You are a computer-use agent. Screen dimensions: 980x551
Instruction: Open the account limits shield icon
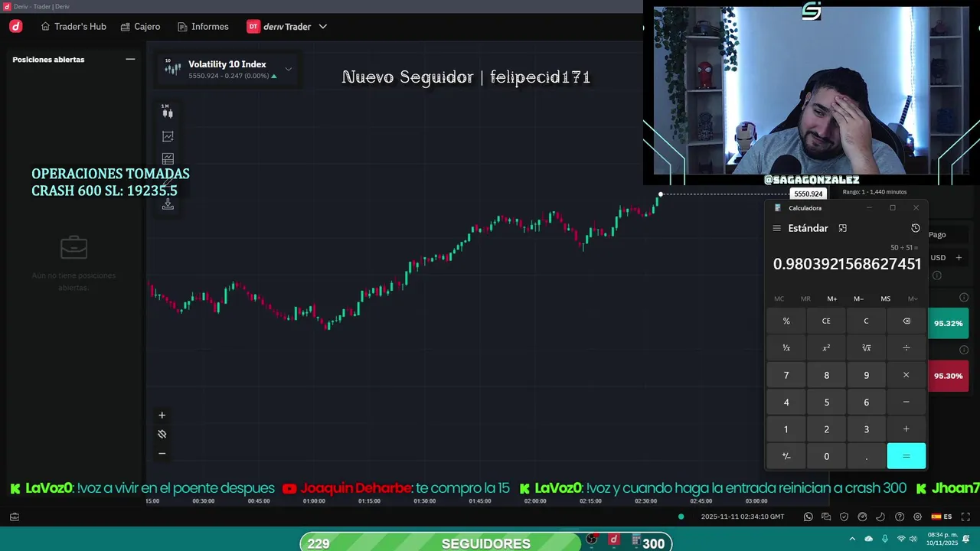(844, 517)
